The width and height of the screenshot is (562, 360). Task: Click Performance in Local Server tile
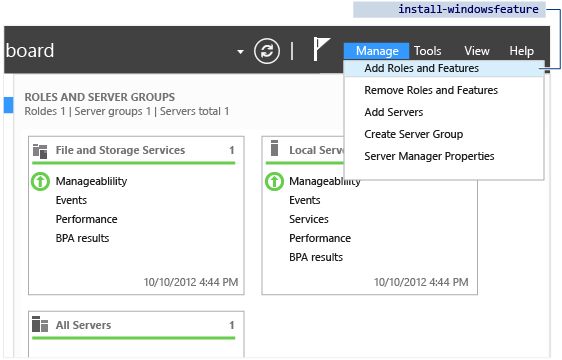point(320,238)
